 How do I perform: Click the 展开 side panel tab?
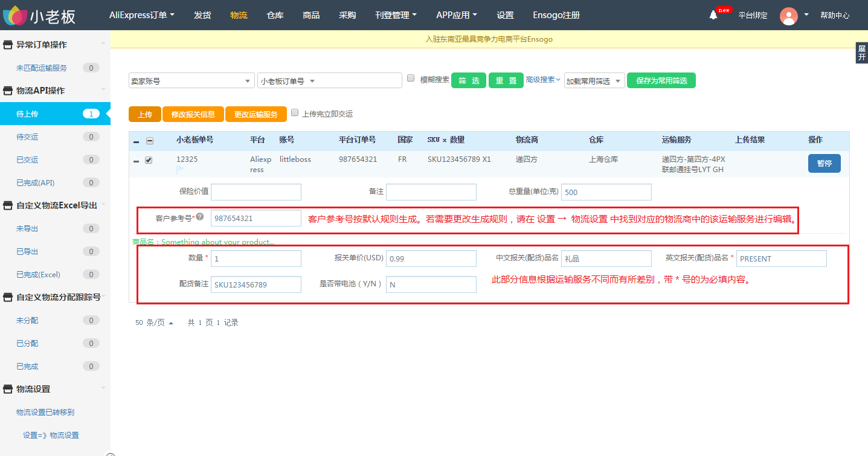862,53
